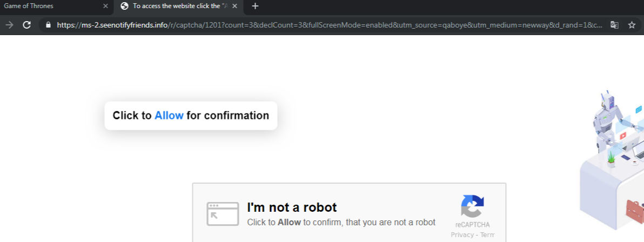Switch to the Game of Thrones tab
Screen dimensions: 644x242
(x=49, y=6)
